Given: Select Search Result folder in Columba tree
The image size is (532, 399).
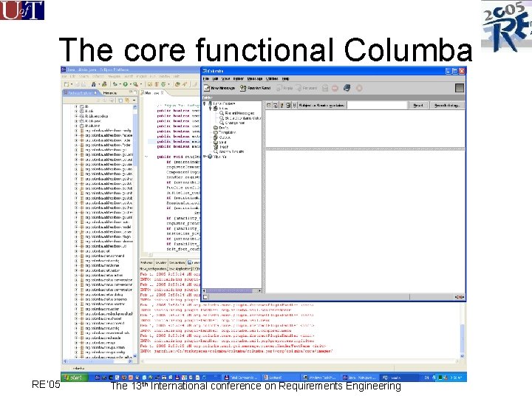Looking at the screenshot, I should [228, 151].
